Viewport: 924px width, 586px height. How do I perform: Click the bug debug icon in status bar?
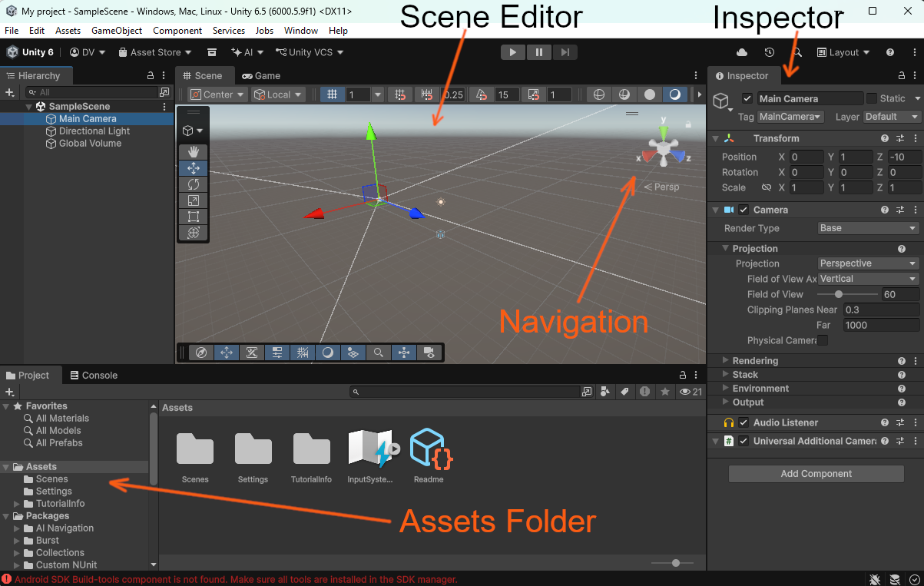click(875, 579)
